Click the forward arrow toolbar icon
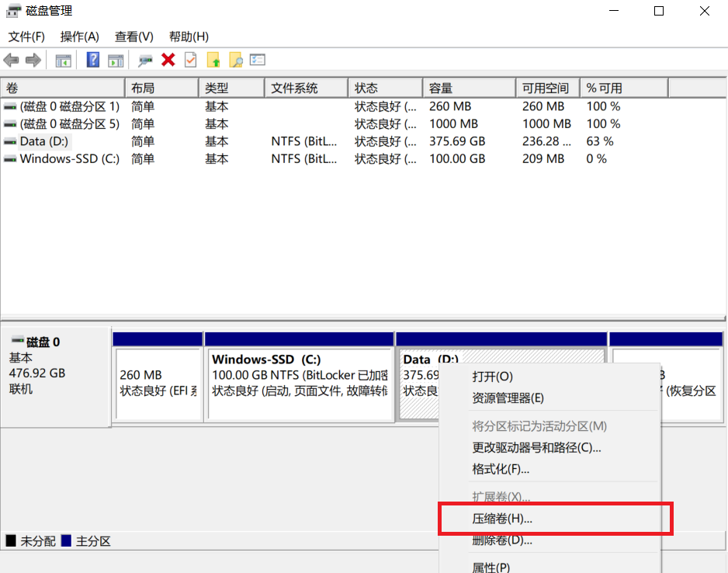 click(x=33, y=60)
